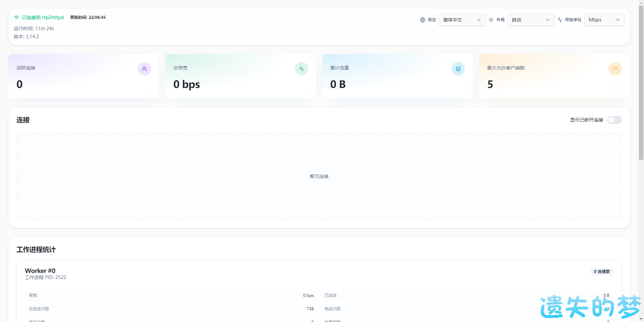Click the bandwidth unit pulse icon

pos(560,20)
